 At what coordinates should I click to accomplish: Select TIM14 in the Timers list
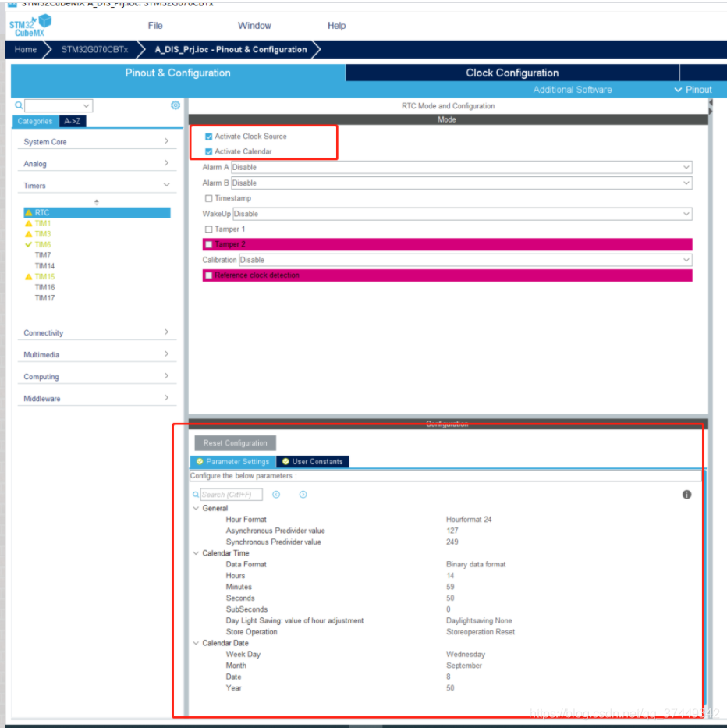point(44,266)
